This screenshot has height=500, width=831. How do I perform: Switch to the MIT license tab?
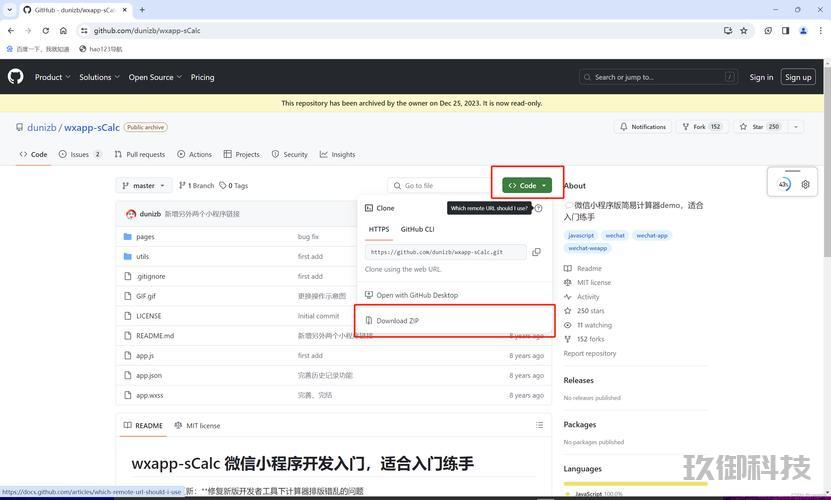click(197, 425)
